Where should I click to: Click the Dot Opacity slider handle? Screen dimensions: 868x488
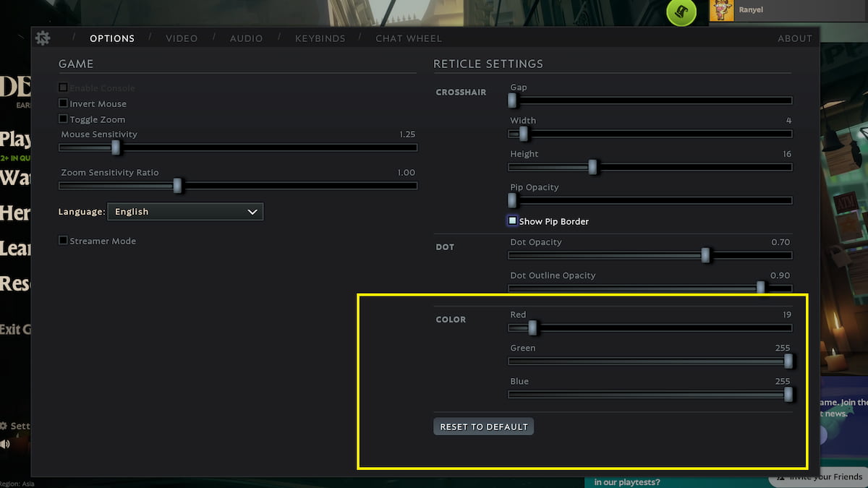point(706,255)
